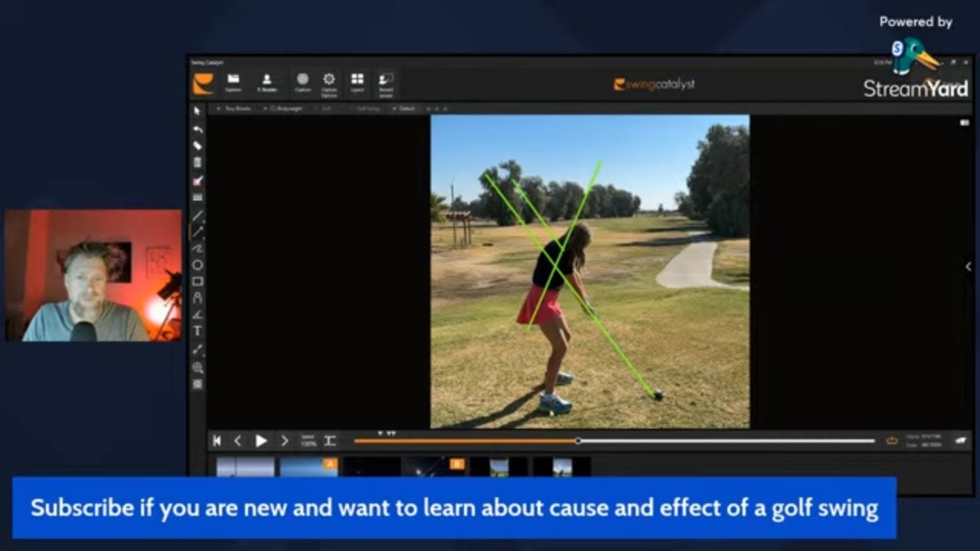Select the arrow pointer tool
Image resolution: width=980 pixels, height=551 pixels.
[x=198, y=112]
